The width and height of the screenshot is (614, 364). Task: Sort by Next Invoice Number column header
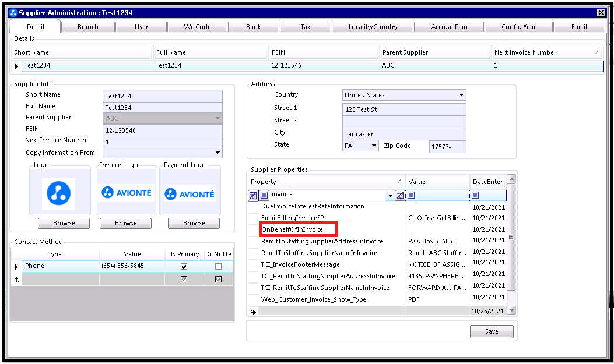click(547, 52)
